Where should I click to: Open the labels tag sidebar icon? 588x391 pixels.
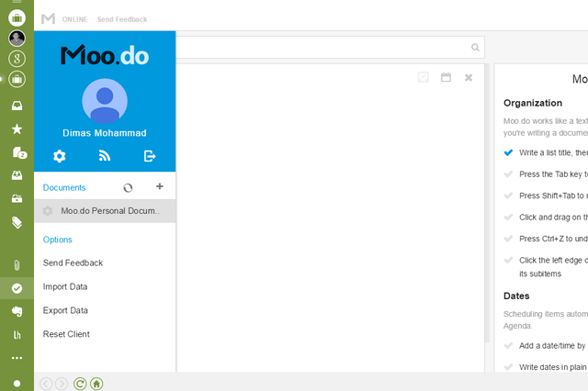pyautogui.click(x=17, y=222)
